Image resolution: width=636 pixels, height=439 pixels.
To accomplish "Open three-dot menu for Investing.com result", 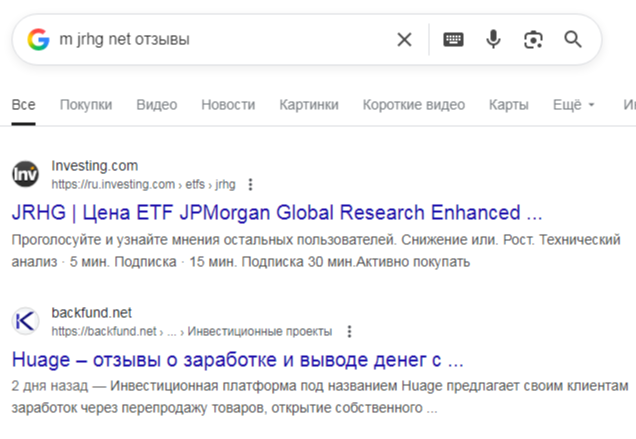I will [251, 185].
